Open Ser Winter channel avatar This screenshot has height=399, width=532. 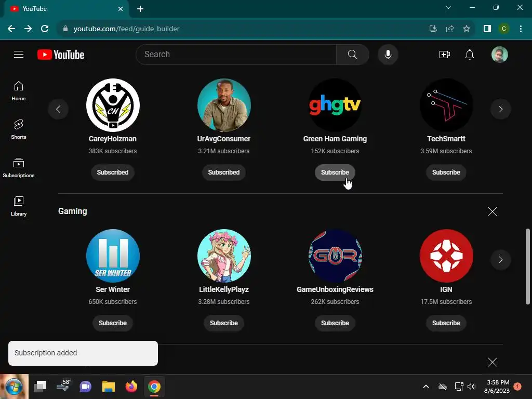[x=113, y=256]
